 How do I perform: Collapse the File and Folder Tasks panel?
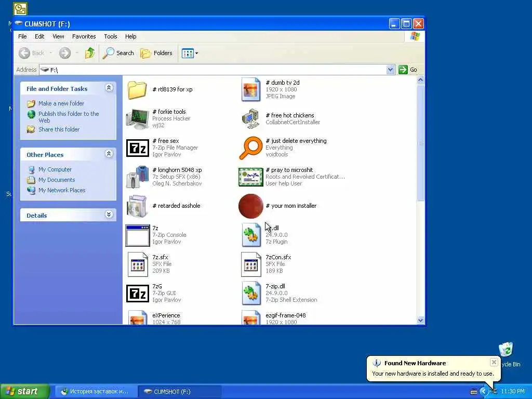(109, 88)
